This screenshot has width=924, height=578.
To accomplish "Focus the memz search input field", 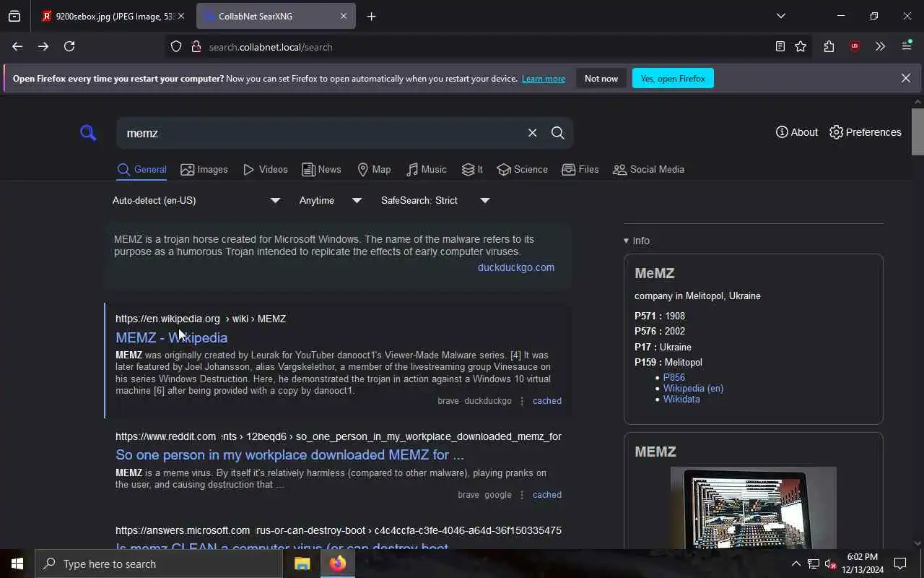I will tap(321, 133).
